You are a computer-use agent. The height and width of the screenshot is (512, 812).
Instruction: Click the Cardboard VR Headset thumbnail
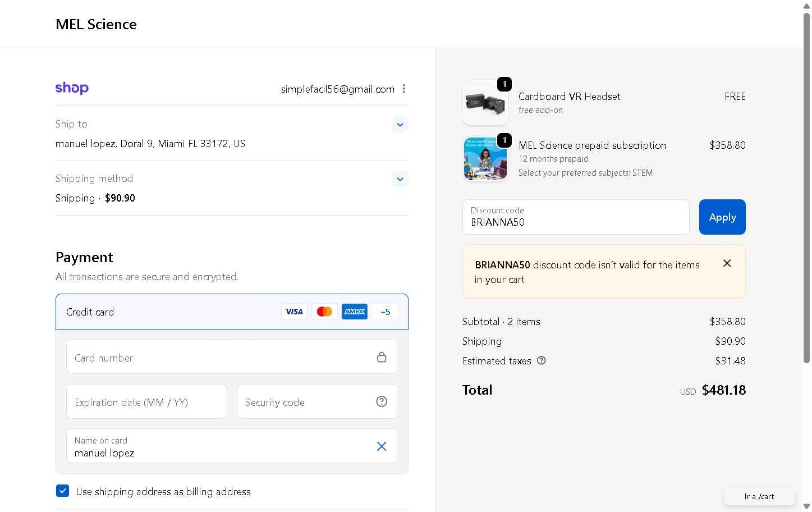[x=485, y=103]
